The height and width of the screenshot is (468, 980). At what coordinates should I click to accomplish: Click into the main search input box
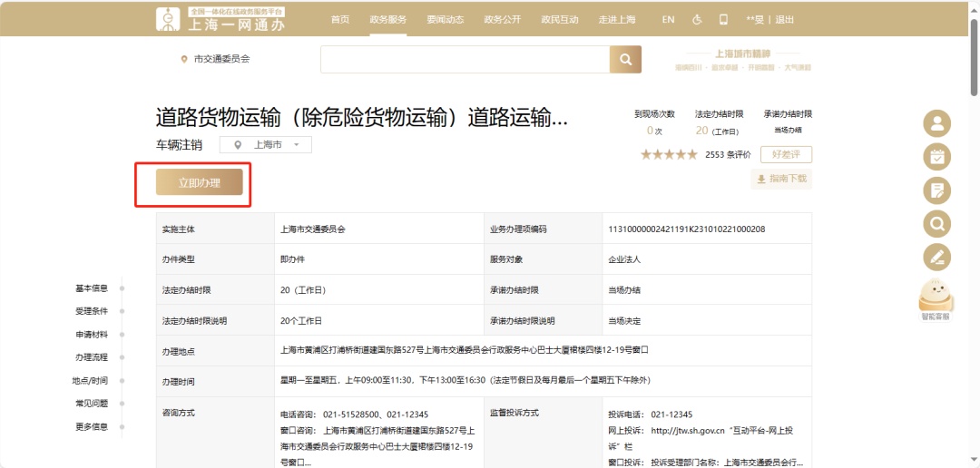464,60
